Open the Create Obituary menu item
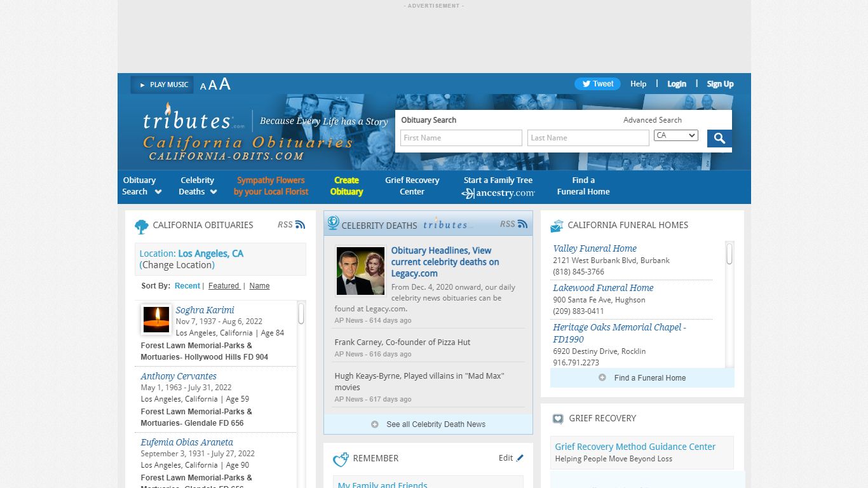This screenshot has height=488, width=868. click(x=346, y=186)
